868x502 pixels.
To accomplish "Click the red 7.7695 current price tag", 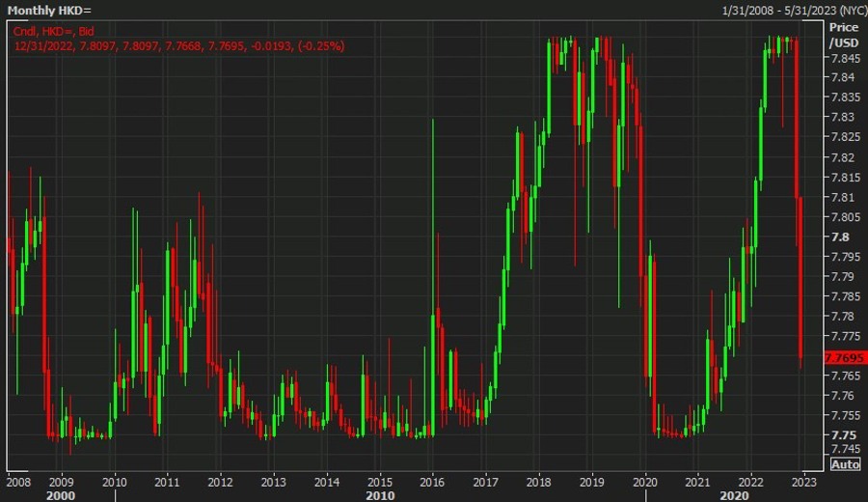I will 844,357.
